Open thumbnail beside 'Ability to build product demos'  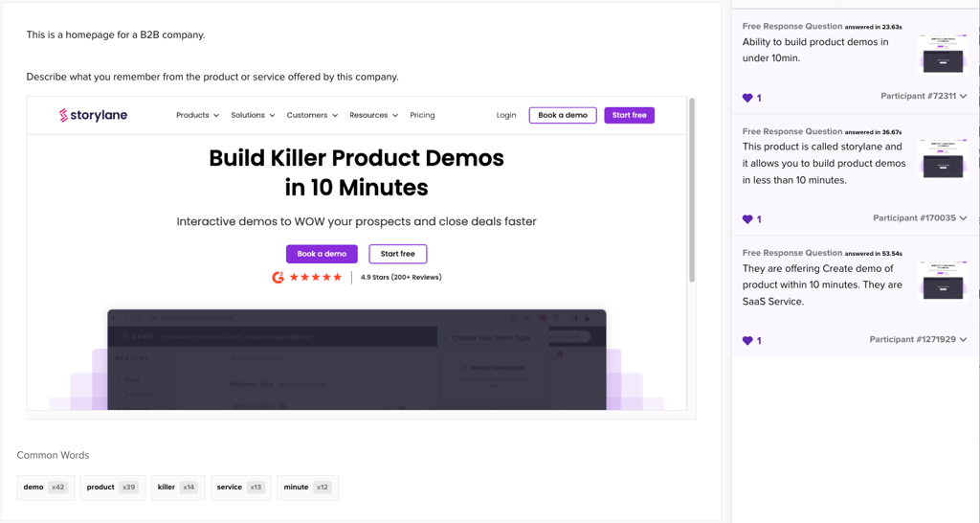pos(943,54)
